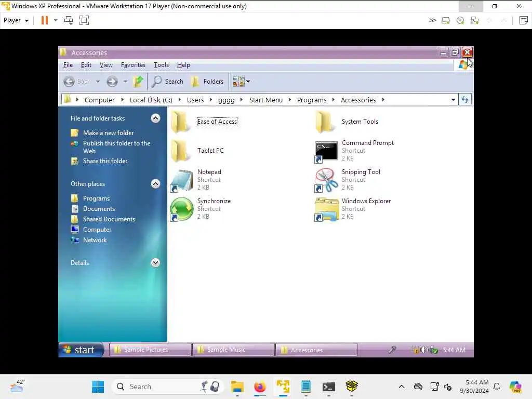Click the Views icon in toolbar
The image size is (532, 399).
coord(238,82)
